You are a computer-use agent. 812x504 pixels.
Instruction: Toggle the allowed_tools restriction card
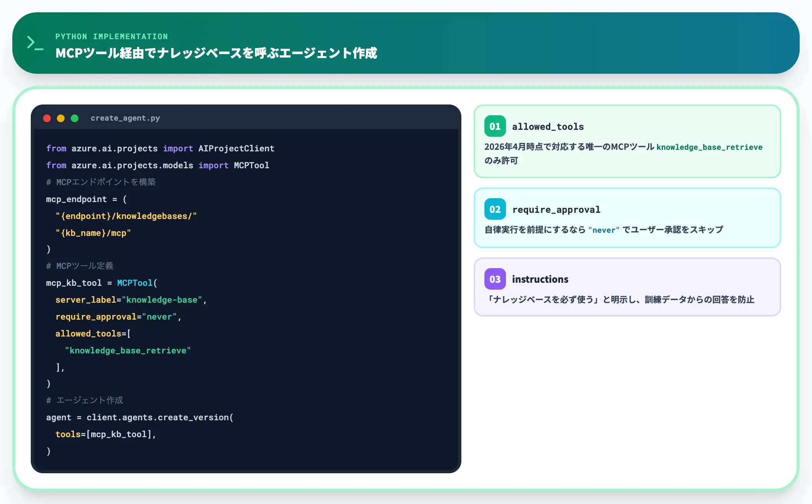(x=627, y=142)
